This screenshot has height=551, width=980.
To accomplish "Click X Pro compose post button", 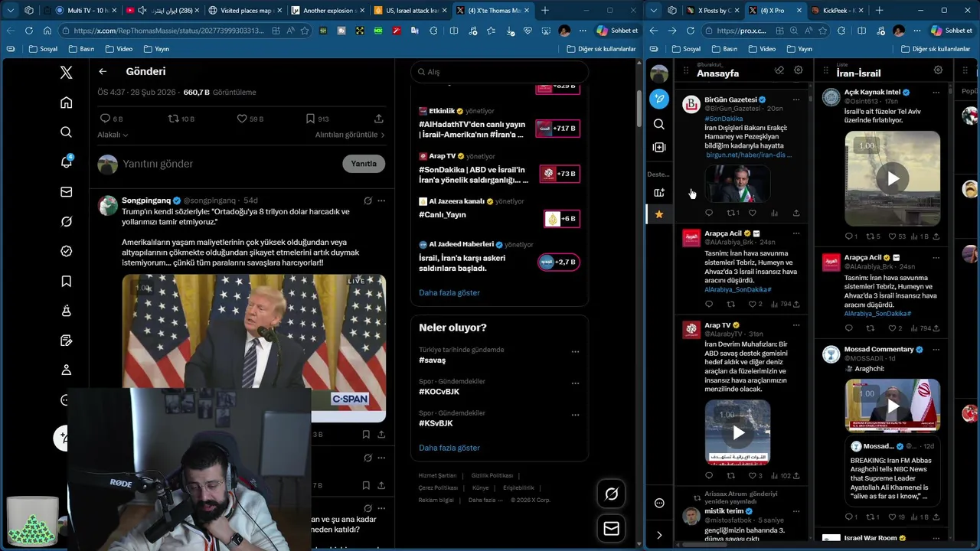I will click(x=659, y=99).
